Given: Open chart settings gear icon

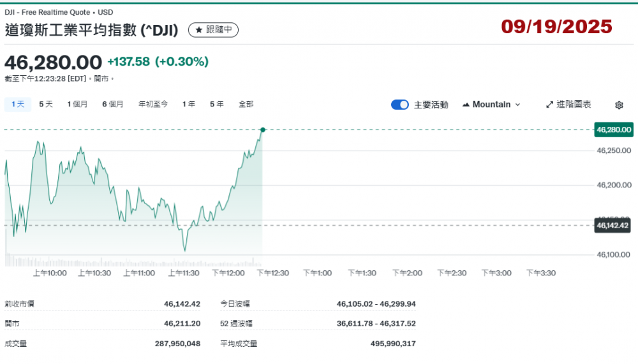Looking at the screenshot, I should [x=619, y=105].
